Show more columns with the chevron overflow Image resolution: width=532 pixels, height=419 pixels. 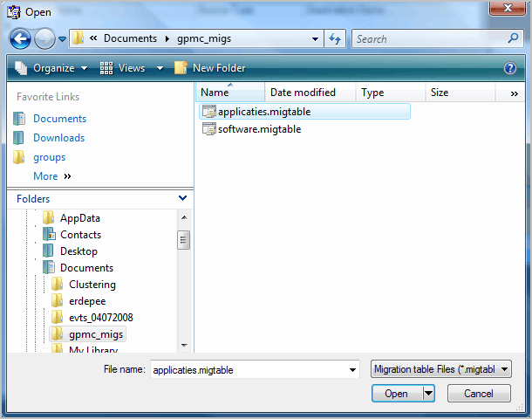click(x=515, y=93)
